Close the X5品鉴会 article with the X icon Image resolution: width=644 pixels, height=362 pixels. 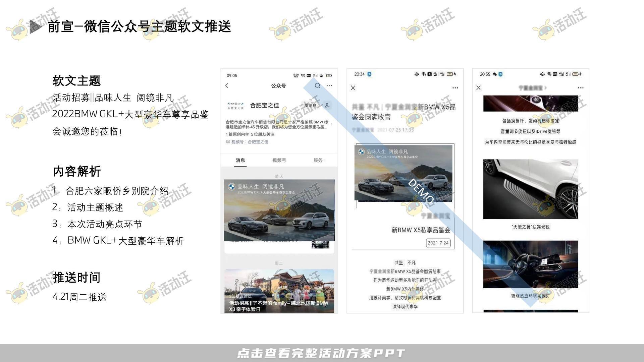(353, 88)
